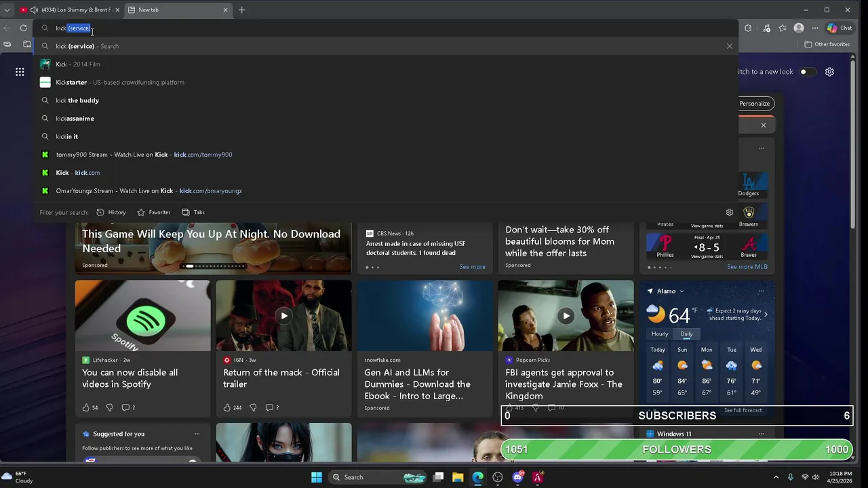
Task: Open the Copilot Chat button
Action: [x=840, y=28]
